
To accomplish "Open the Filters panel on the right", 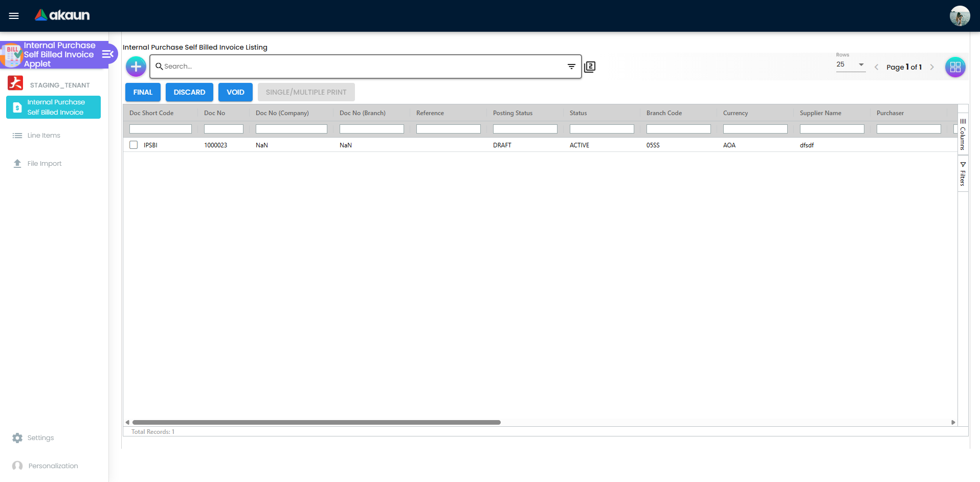I will [963, 173].
